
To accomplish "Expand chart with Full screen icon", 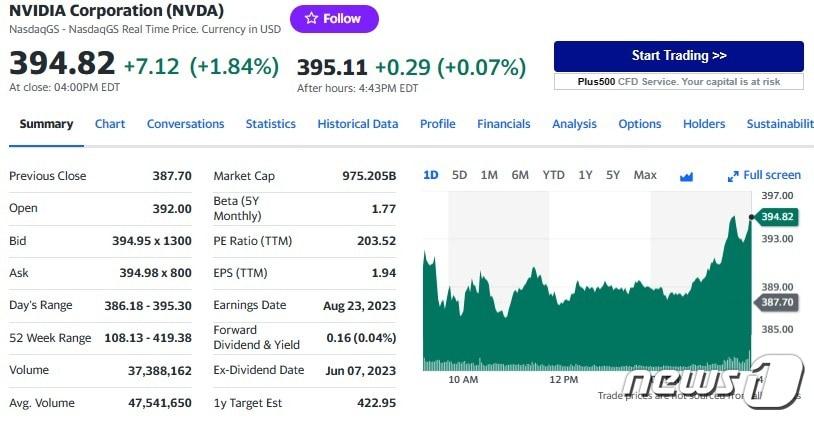I will coord(765,175).
